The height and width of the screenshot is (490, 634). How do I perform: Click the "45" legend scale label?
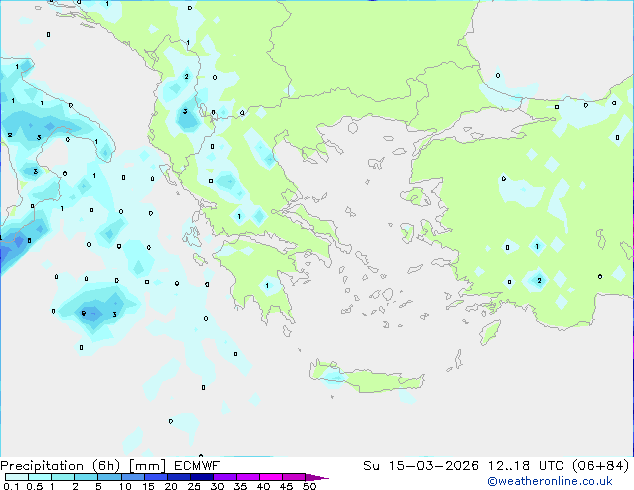(x=286, y=486)
